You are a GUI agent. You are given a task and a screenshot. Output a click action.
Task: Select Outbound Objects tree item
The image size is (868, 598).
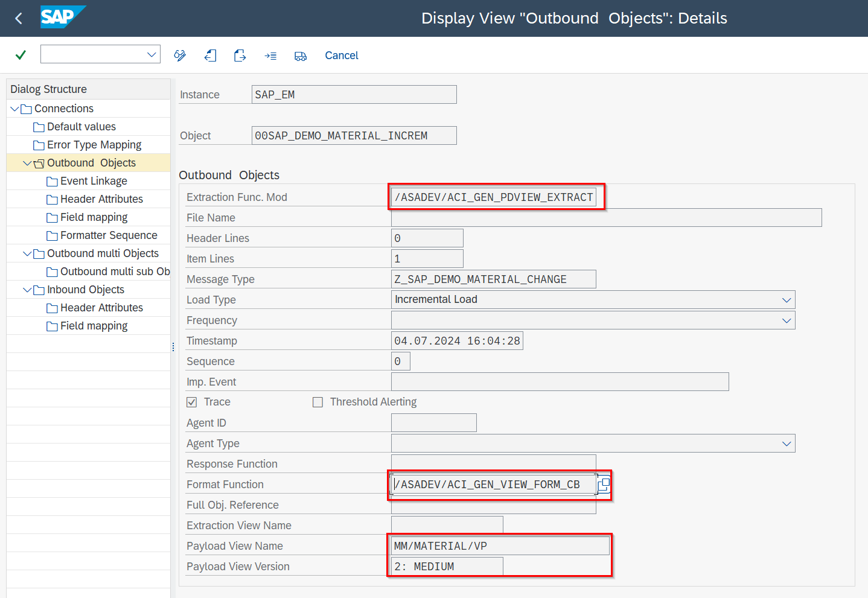(91, 163)
